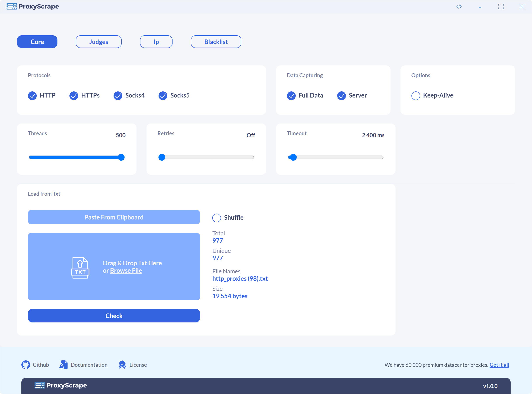Uncheck the Full Data capturing checkbox

coord(291,96)
